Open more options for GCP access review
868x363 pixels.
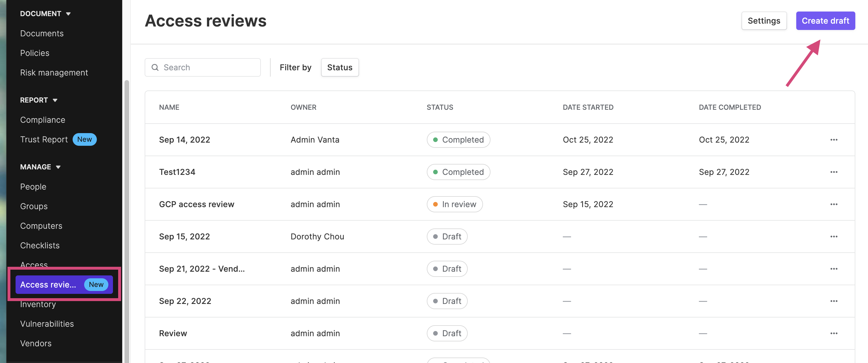(x=834, y=204)
